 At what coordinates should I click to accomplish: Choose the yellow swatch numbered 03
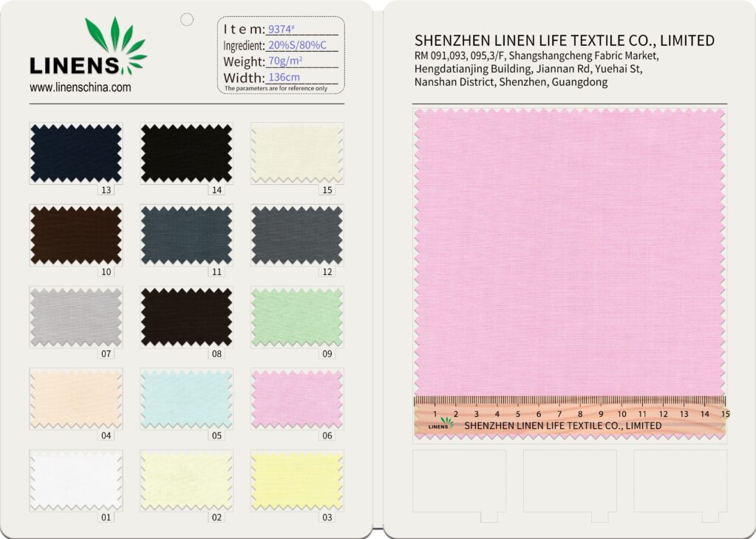coord(297,481)
